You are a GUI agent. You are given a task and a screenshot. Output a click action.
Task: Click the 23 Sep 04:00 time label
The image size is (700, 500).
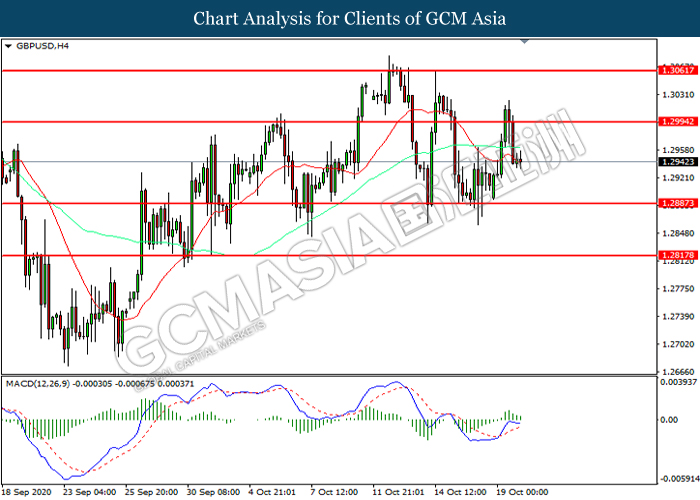pyautogui.click(x=89, y=492)
